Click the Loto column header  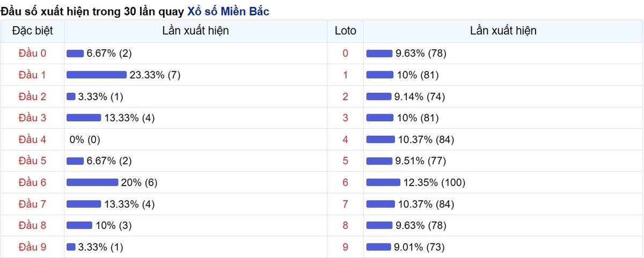pyautogui.click(x=345, y=31)
